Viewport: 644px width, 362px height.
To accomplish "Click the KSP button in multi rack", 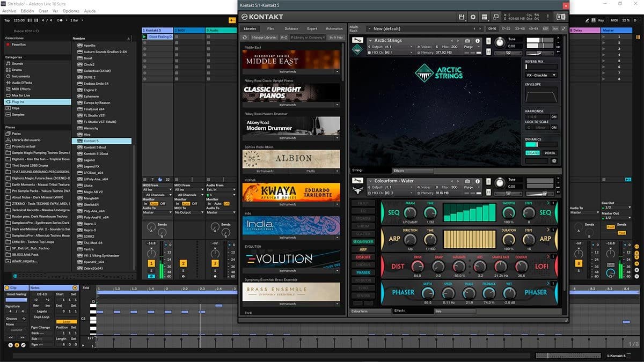I will pyautogui.click(x=546, y=28).
